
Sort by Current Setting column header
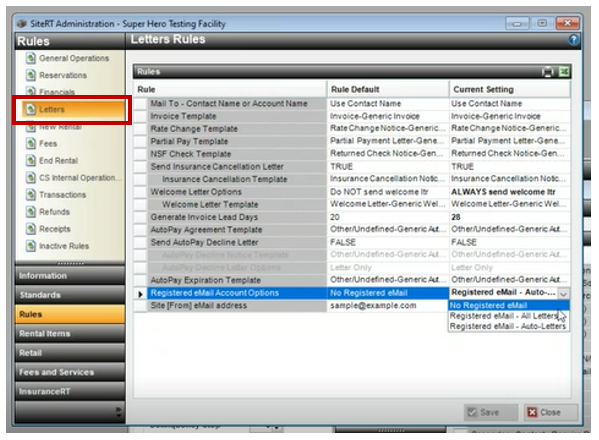click(510, 89)
